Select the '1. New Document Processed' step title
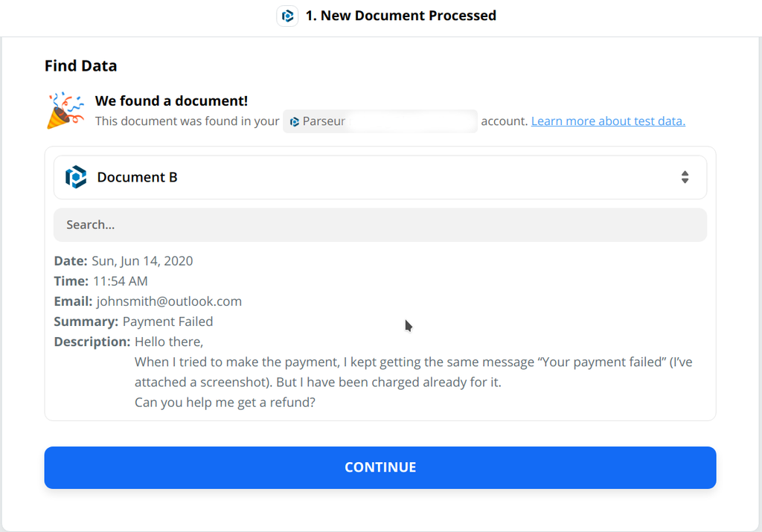762x532 pixels. point(400,16)
